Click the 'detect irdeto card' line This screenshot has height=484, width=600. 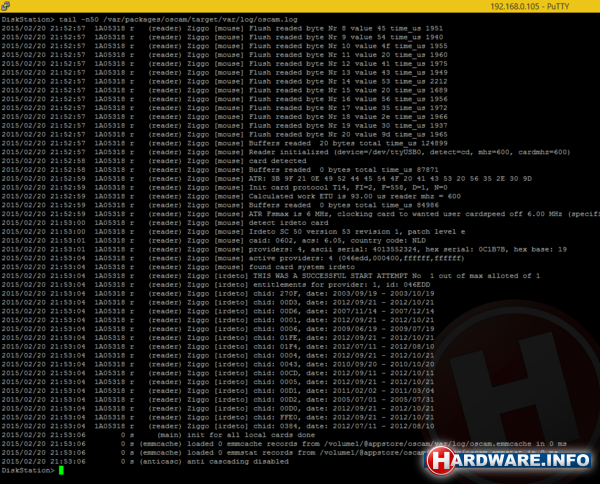coord(165,223)
